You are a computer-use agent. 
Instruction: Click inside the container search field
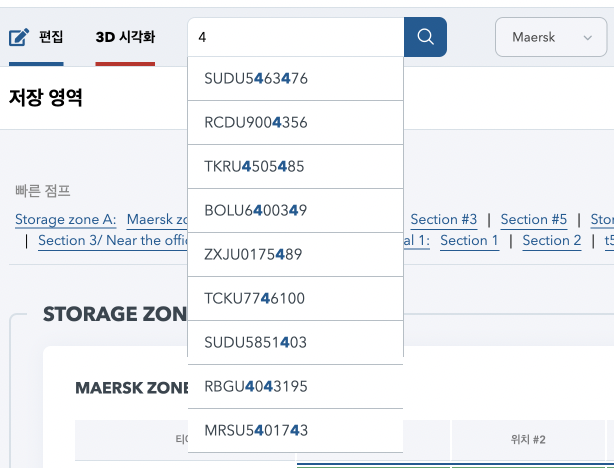296,37
